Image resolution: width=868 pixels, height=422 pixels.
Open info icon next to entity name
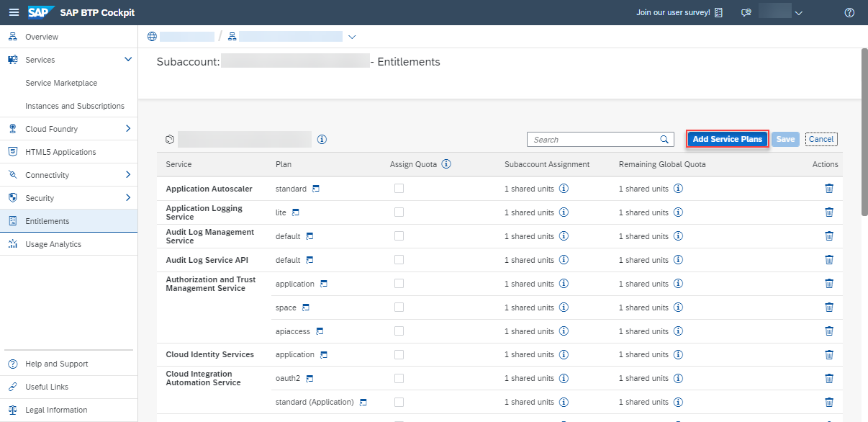tap(322, 140)
